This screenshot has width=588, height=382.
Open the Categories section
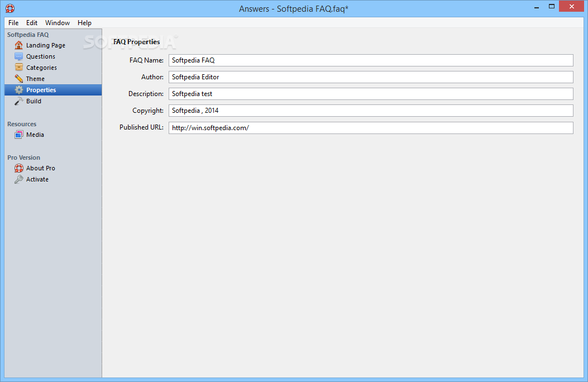click(53, 68)
